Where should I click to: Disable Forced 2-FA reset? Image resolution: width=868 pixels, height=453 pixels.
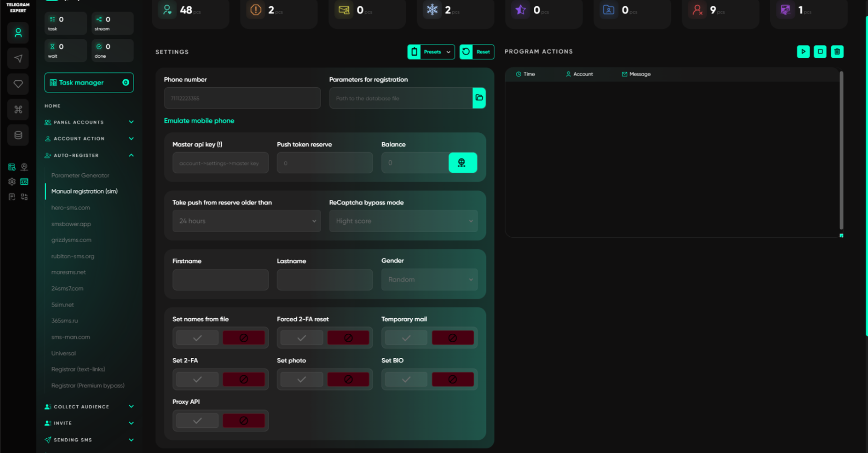coord(348,338)
